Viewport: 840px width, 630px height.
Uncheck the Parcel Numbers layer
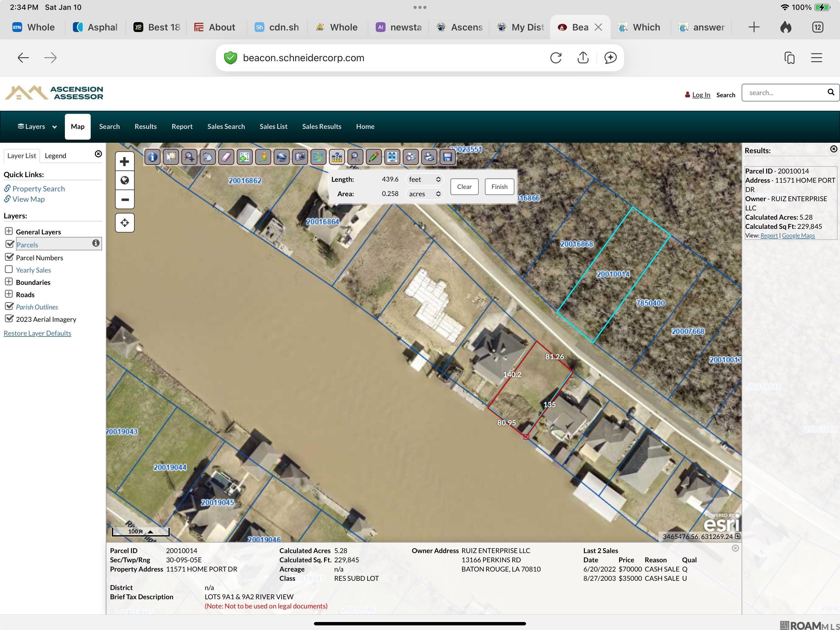coord(10,257)
